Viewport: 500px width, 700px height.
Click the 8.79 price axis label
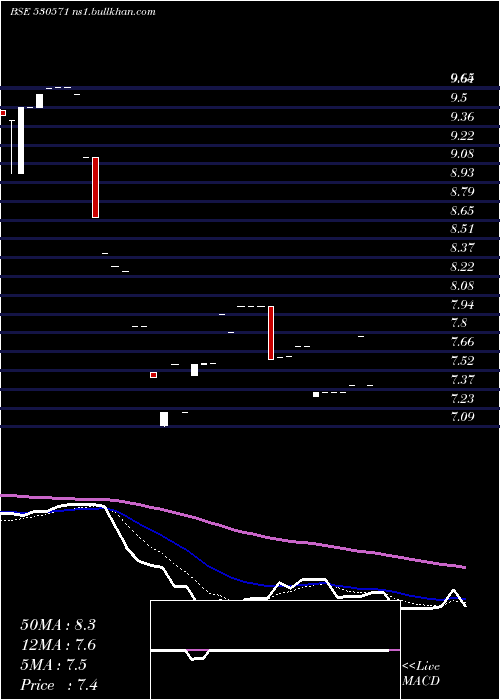(462, 192)
